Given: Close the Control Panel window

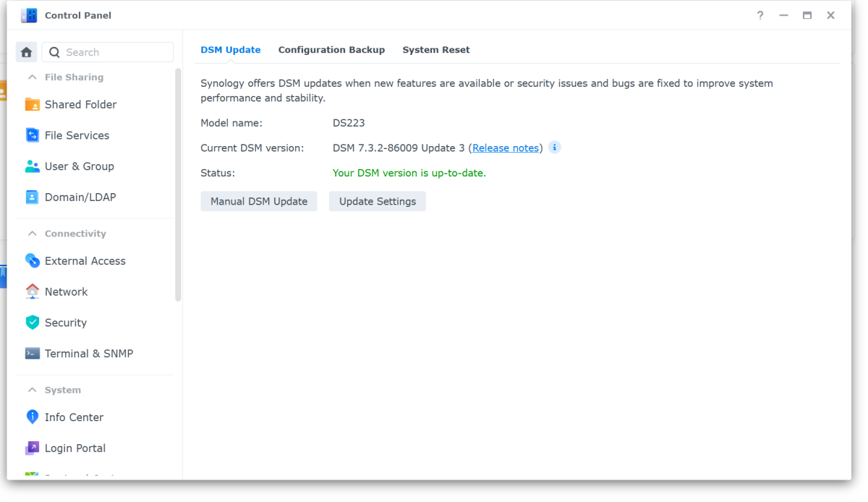Looking at the screenshot, I should [x=831, y=15].
